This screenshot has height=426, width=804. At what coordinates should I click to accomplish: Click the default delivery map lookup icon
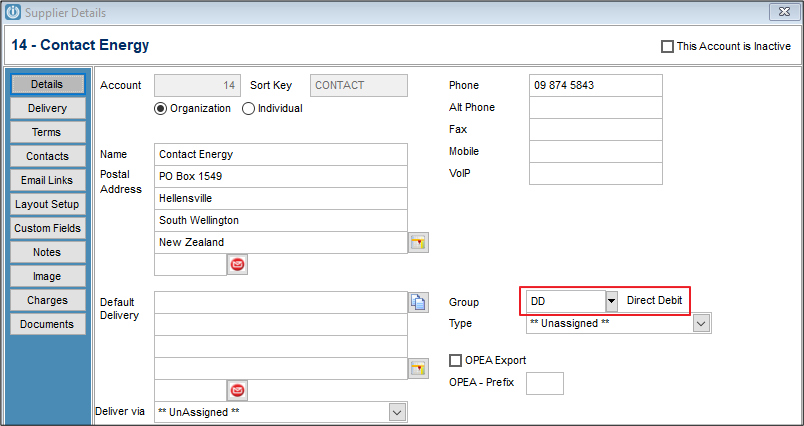click(418, 369)
